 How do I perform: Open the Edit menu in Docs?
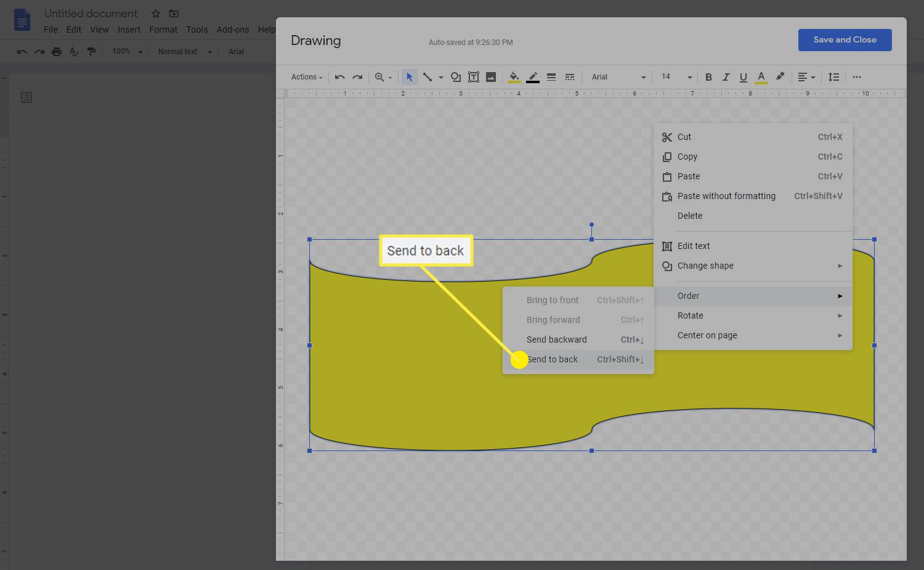tap(74, 30)
